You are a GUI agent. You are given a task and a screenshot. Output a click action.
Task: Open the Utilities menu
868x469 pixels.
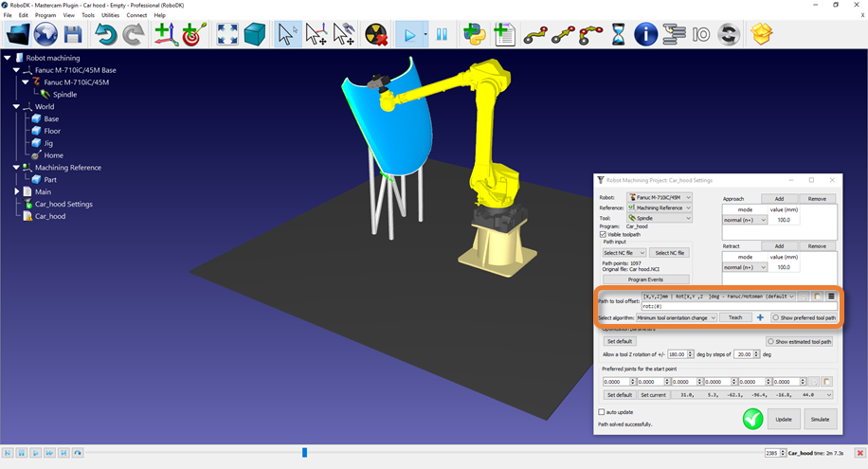pyautogui.click(x=110, y=15)
